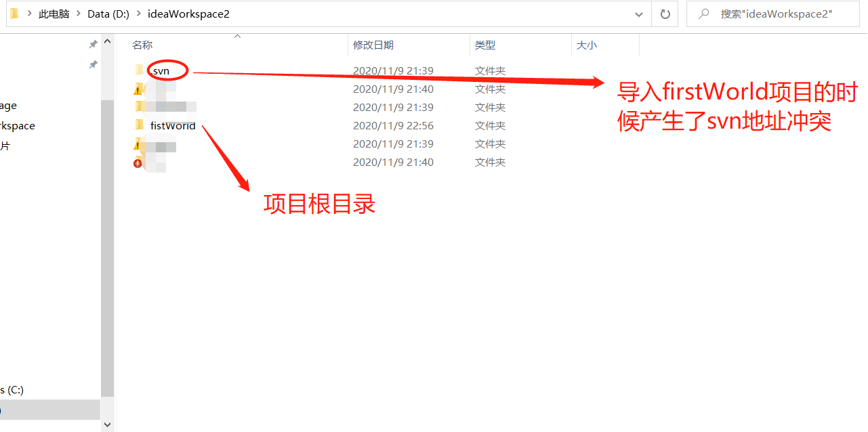Unpin the top quick access item
868x432 pixels.
coord(94,43)
